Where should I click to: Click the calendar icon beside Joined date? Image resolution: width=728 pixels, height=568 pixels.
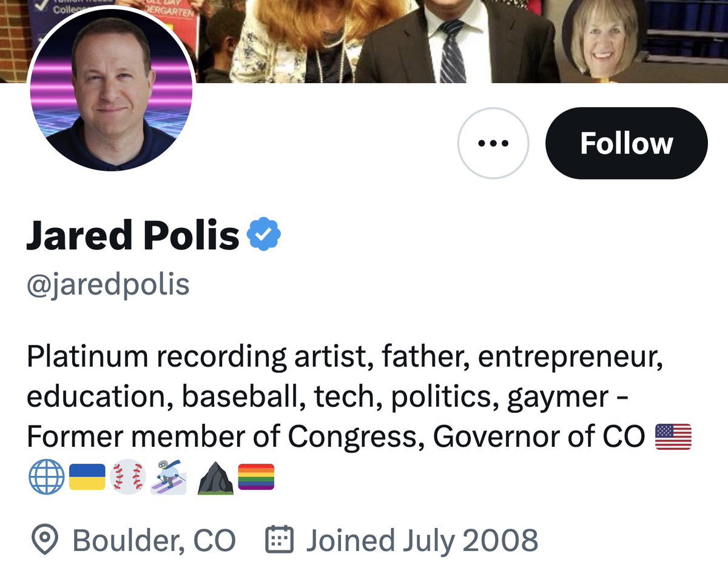[280, 540]
